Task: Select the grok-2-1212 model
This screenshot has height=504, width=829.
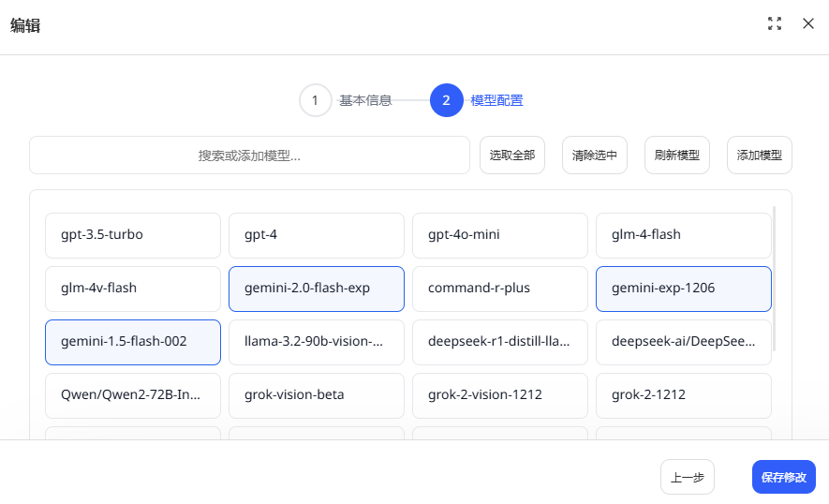Action: tap(684, 395)
